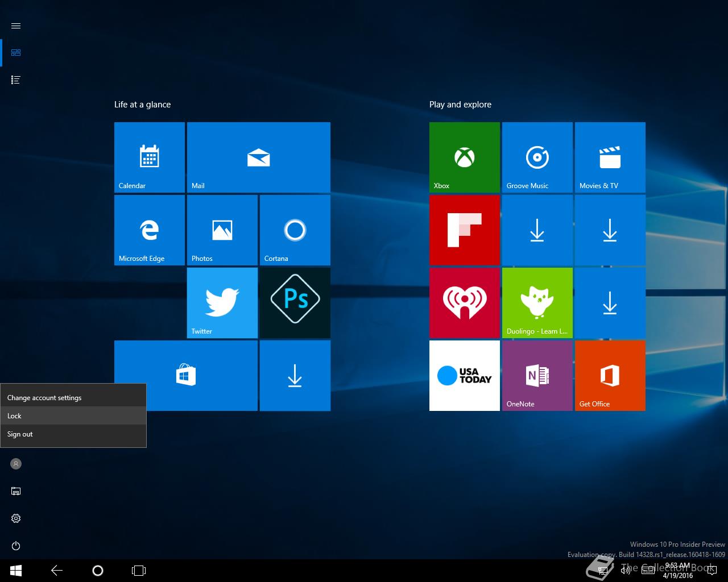This screenshot has height=582, width=728.
Task: Open the Power options icon
Action: [16, 546]
